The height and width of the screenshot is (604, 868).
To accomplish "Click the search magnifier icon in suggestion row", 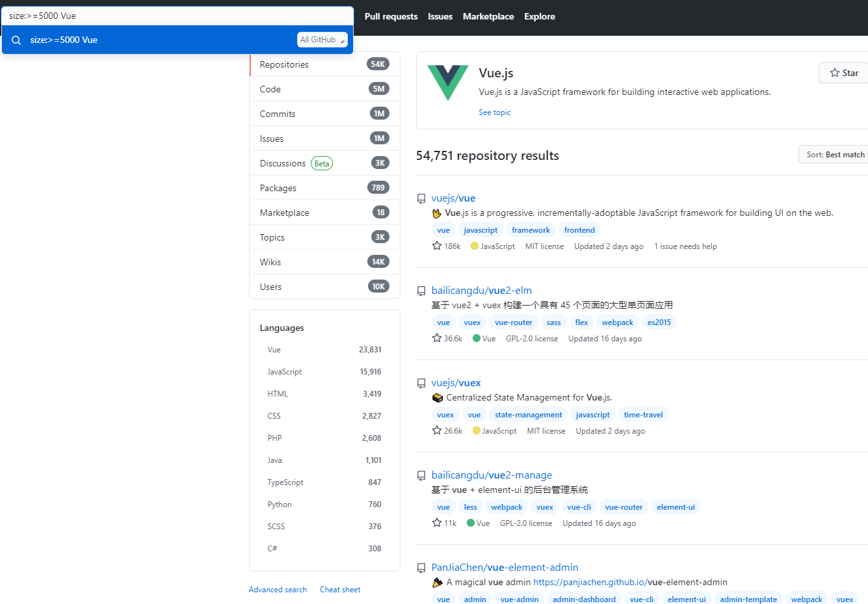I will point(16,40).
